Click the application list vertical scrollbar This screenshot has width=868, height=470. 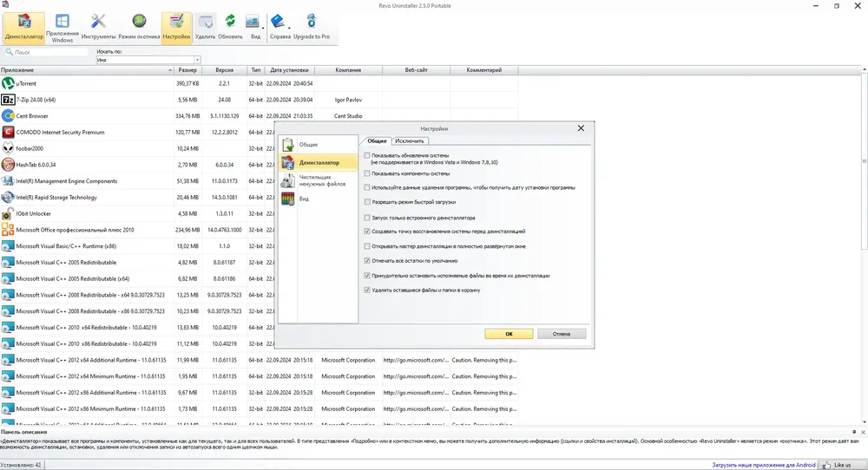865,160
